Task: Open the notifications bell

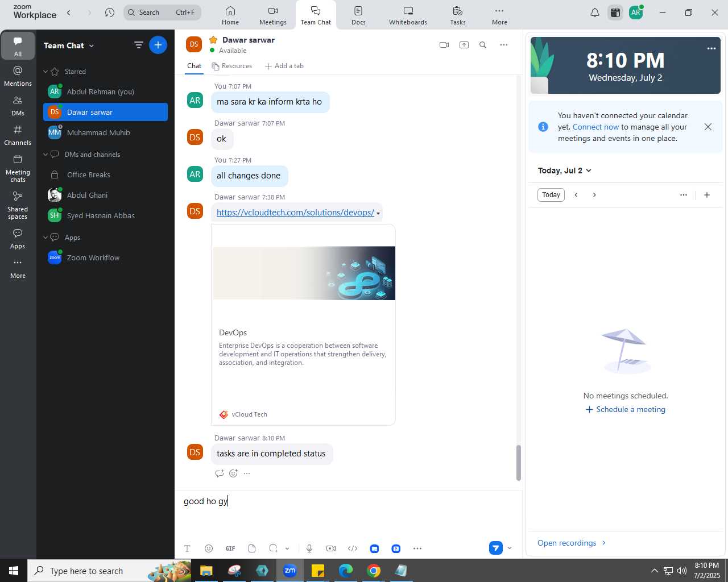Action: (595, 13)
